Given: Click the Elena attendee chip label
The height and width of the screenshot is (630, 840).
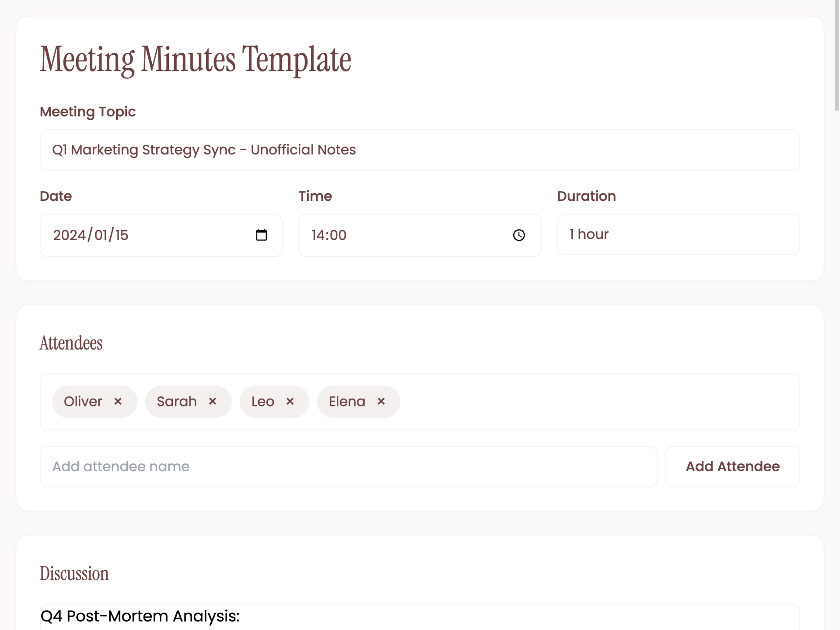Looking at the screenshot, I should coord(347,401).
